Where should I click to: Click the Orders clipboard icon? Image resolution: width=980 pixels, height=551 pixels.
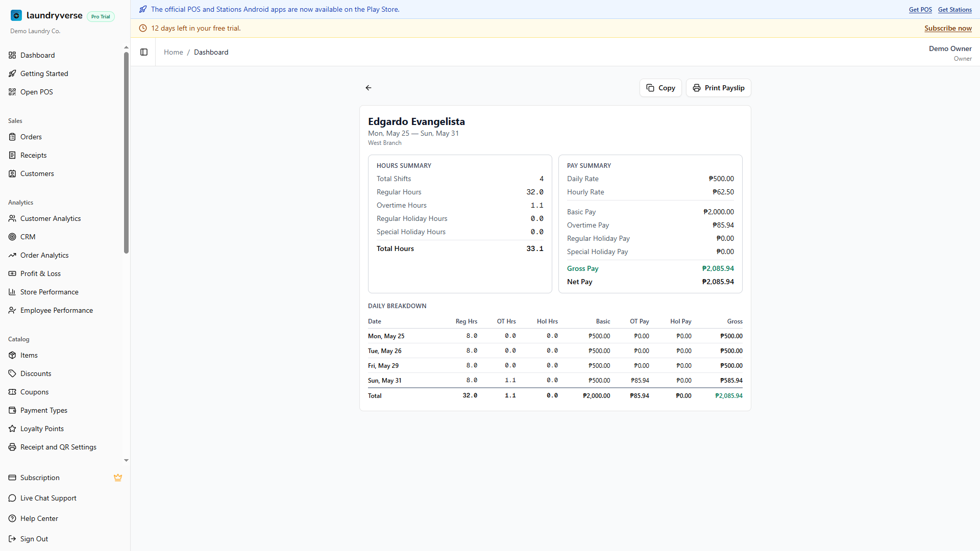(12, 137)
